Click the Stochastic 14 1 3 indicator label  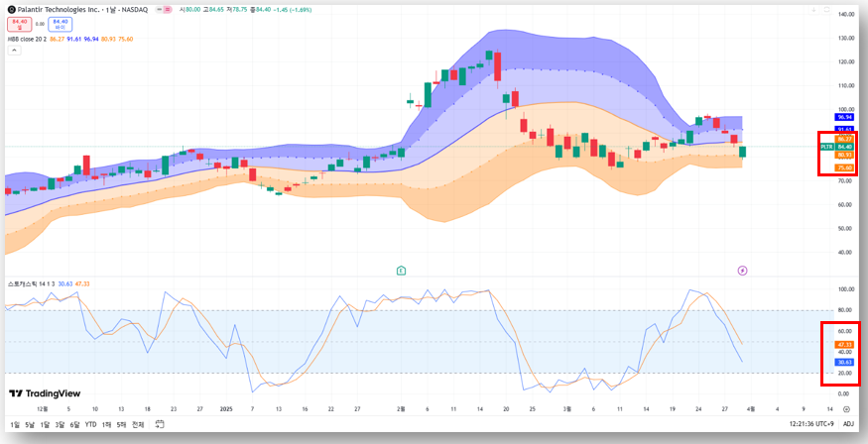(31, 284)
